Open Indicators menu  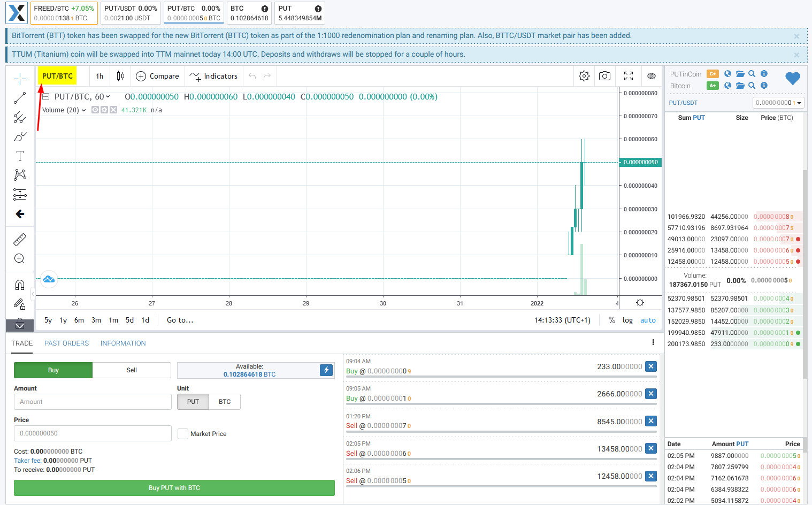pos(214,76)
